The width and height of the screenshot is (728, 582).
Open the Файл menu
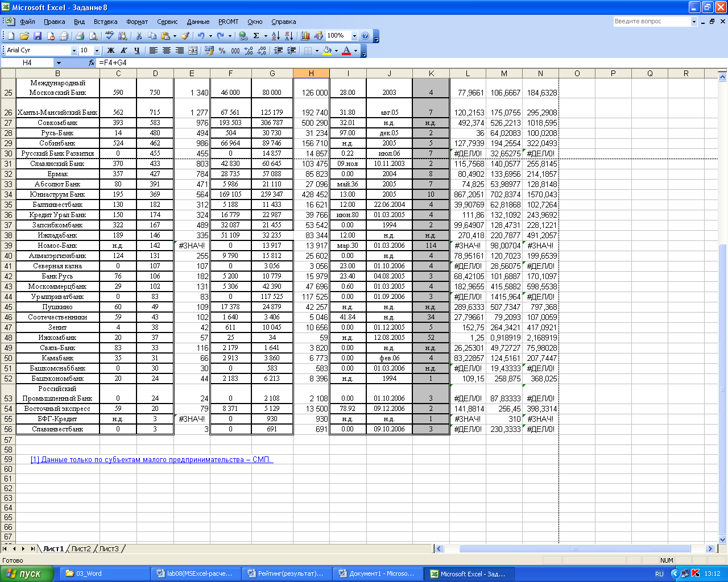[27, 22]
